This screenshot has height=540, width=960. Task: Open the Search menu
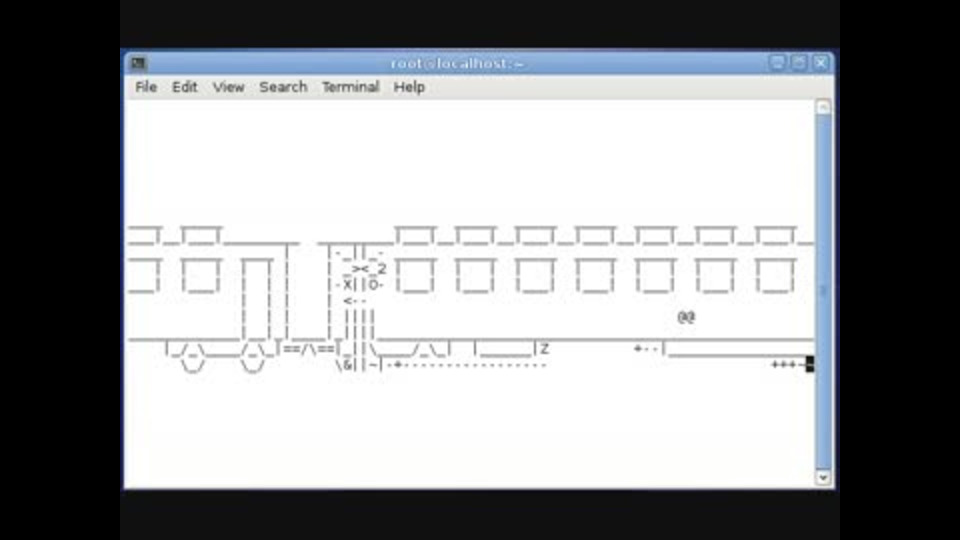283,87
